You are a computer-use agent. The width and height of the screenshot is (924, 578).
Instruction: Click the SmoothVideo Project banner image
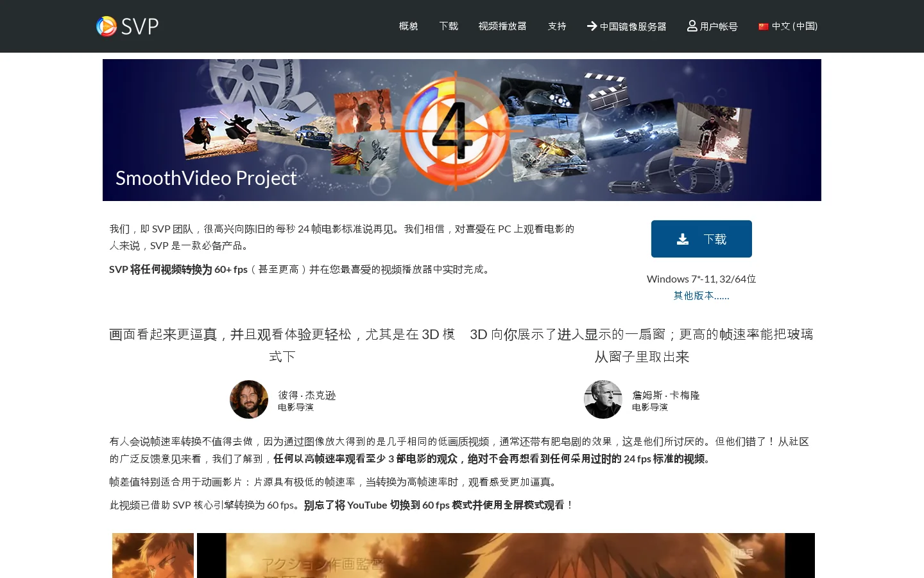tap(462, 130)
